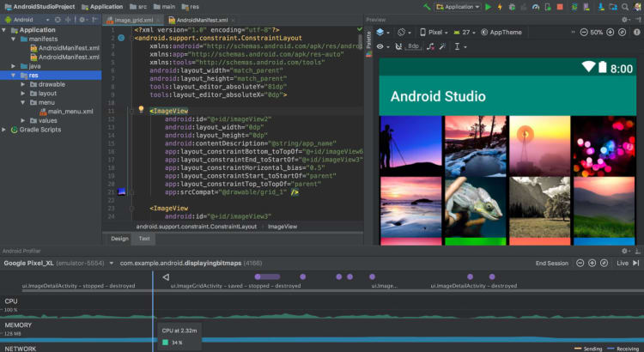644x352 pixels.
Task: Expand the values folder
Action: (x=23, y=120)
